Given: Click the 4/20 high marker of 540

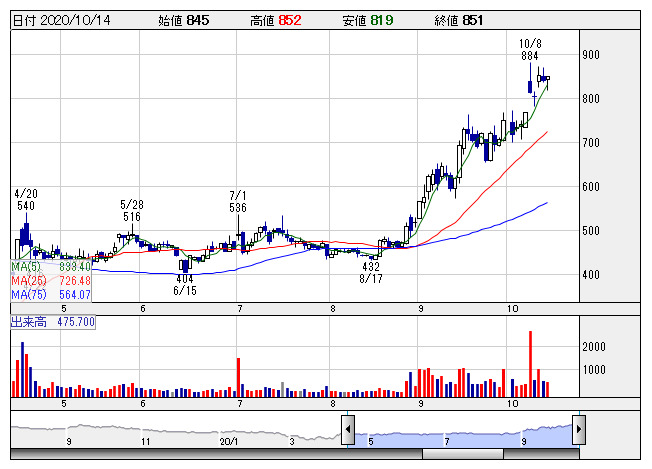Looking at the screenshot, I should 26,199.
